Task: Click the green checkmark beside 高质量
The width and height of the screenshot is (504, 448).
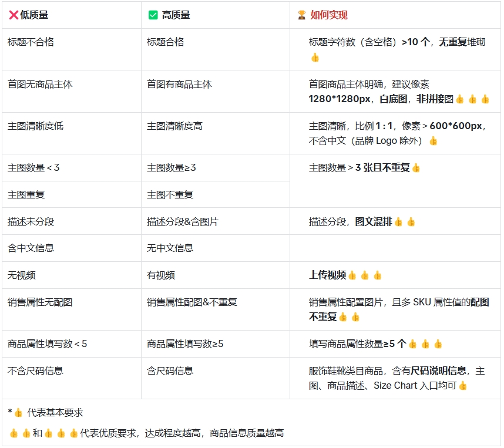Action: (153, 15)
